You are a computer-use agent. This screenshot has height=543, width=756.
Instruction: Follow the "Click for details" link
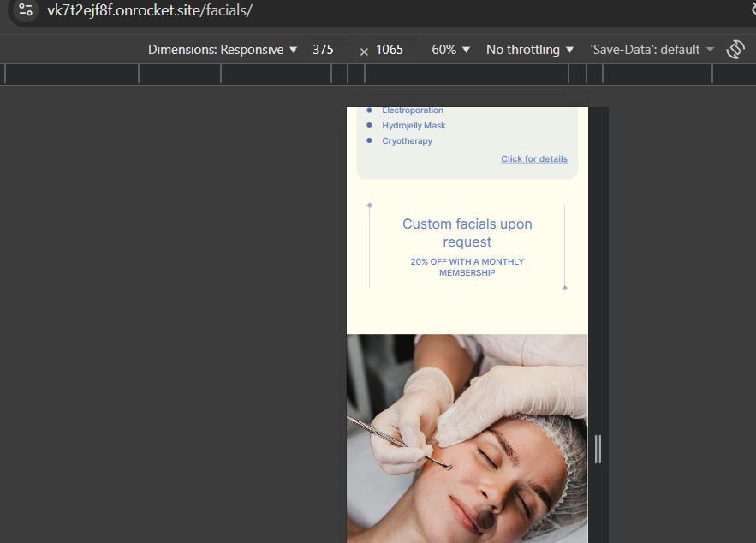533,158
